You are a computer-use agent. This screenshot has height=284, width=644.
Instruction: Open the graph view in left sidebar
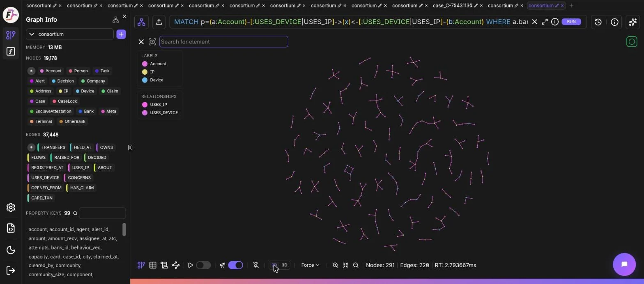click(11, 35)
